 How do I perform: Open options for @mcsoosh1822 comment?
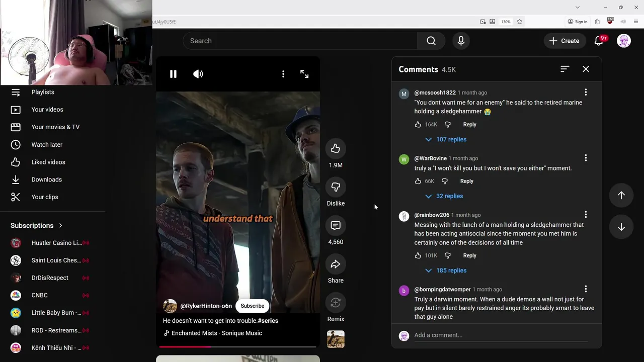click(x=586, y=92)
